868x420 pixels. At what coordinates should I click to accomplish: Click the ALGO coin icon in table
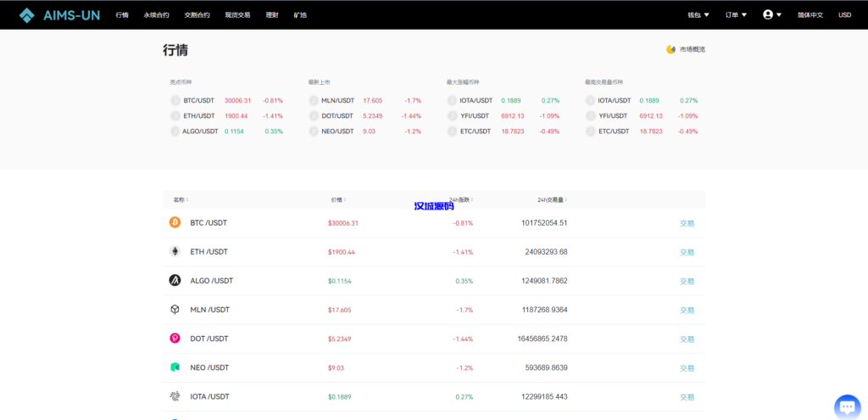tap(175, 280)
